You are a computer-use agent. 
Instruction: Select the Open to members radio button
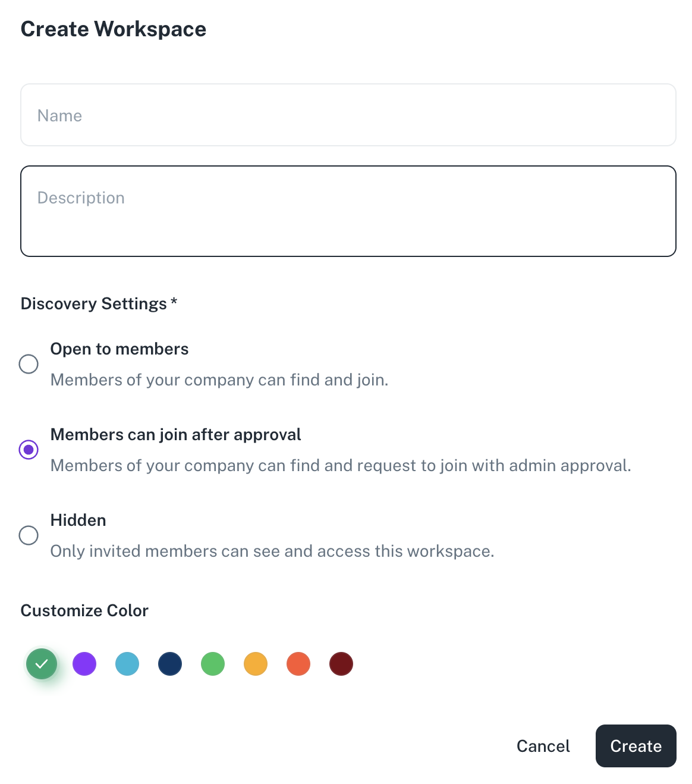[x=29, y=364]
